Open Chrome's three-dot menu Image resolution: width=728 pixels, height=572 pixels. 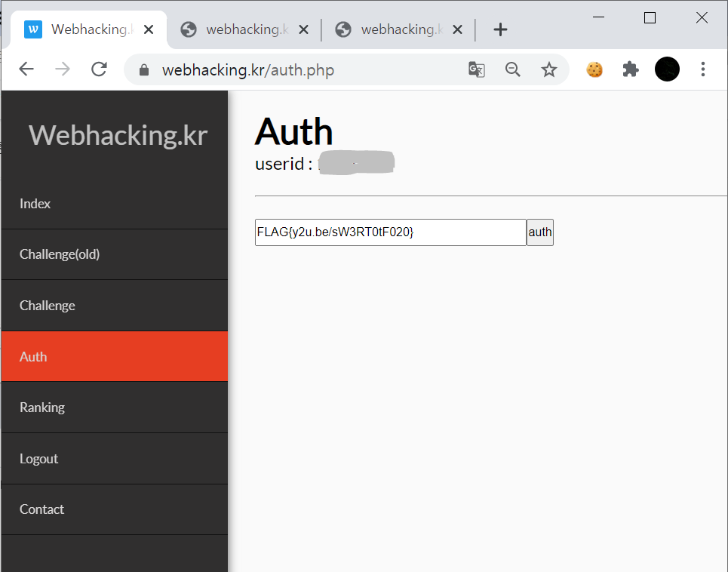pyautogui.click(x=703, y=69)
